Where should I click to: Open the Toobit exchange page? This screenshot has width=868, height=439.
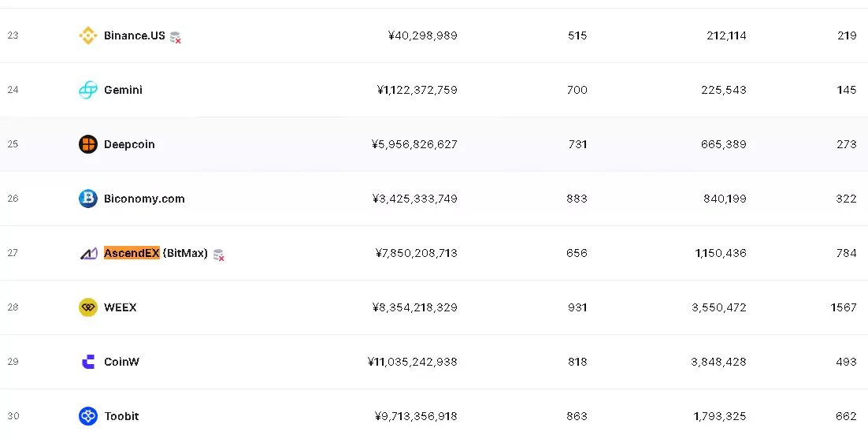[x=121, y=416]
